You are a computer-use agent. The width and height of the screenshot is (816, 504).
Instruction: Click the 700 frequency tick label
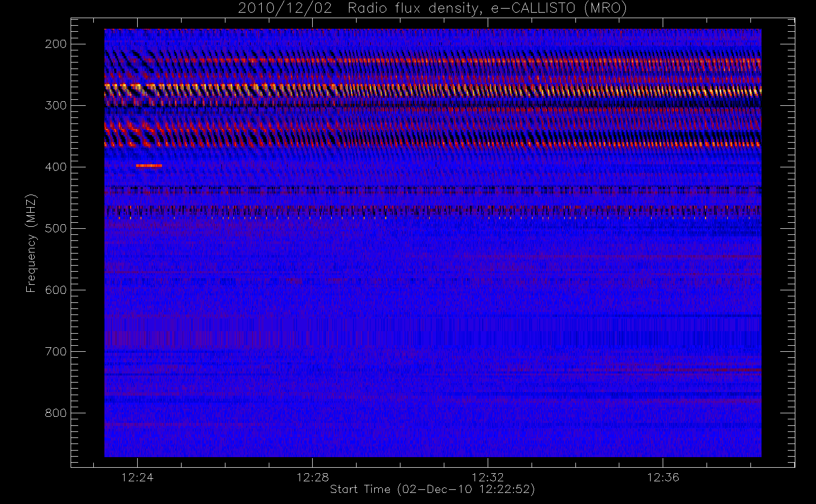(x=56, y=351)
